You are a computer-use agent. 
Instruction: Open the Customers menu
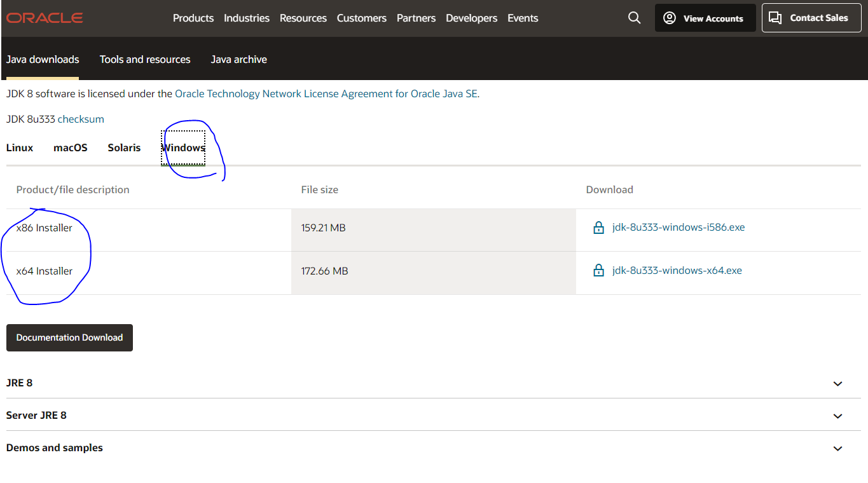[x=362, y=18]
